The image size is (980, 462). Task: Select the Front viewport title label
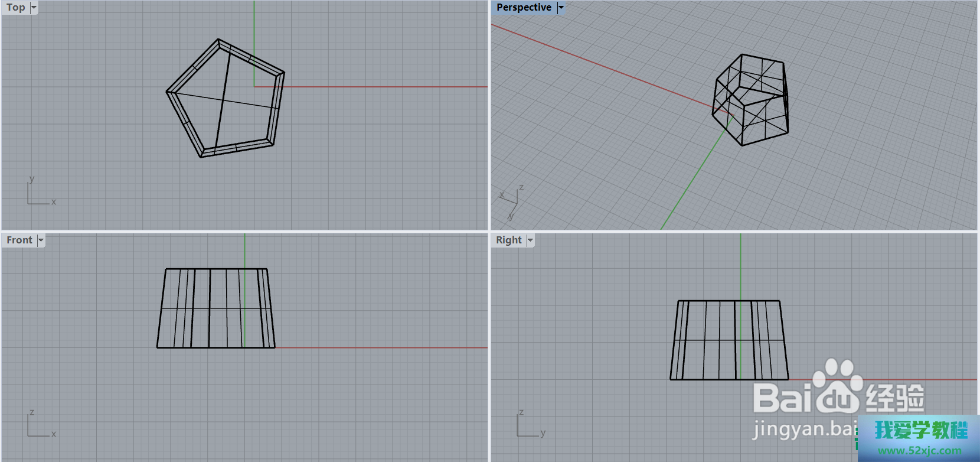click(x=19, y=240)
